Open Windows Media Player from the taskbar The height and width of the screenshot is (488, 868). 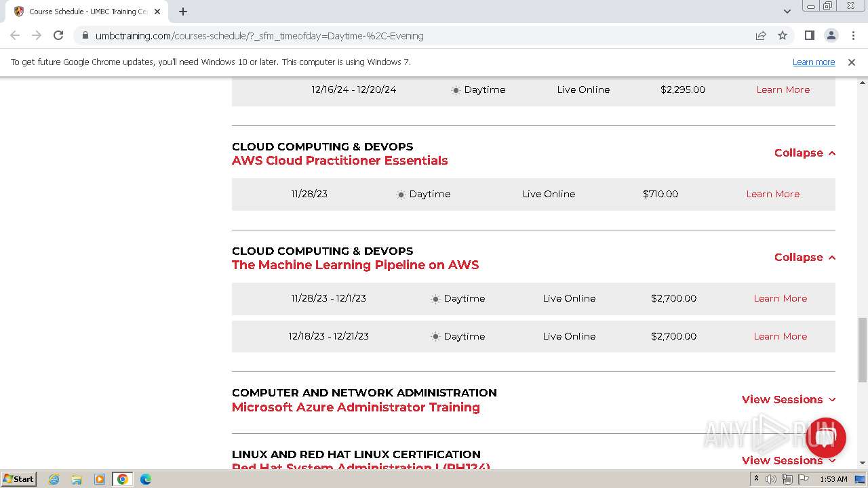pos(100,479)
